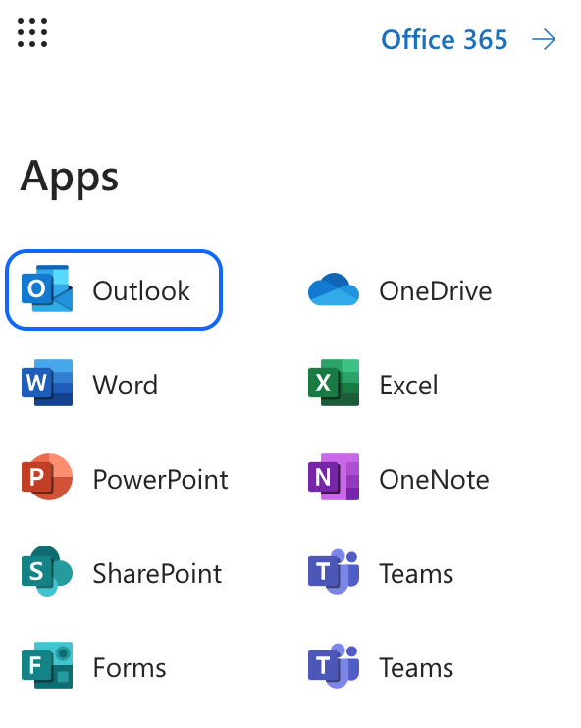581x728 pixels.
Task: Open the OneNote app icon
Action: (x=334, y=477)
